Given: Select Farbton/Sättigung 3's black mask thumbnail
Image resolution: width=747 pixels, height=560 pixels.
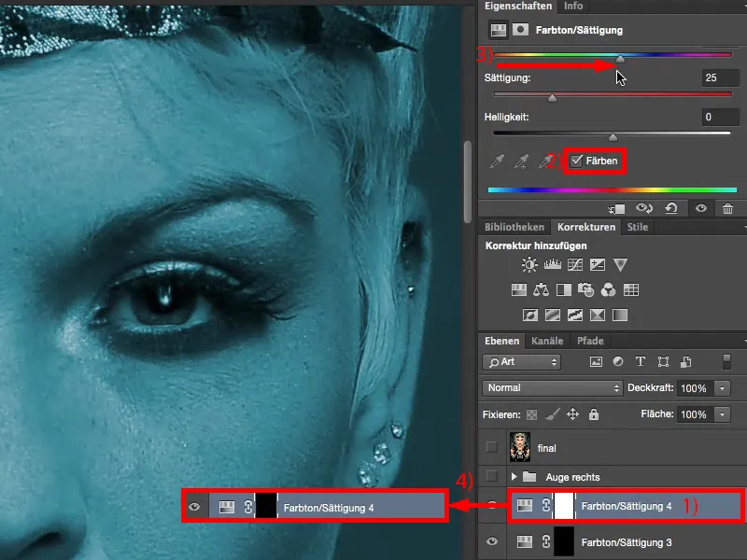Looking at the screenshot, I should (564, 542).
